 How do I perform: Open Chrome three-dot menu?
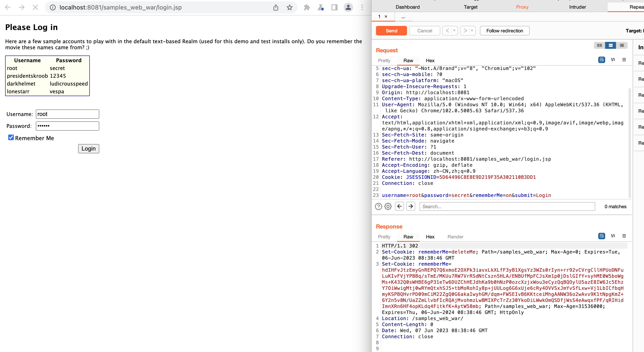point(362,8)
